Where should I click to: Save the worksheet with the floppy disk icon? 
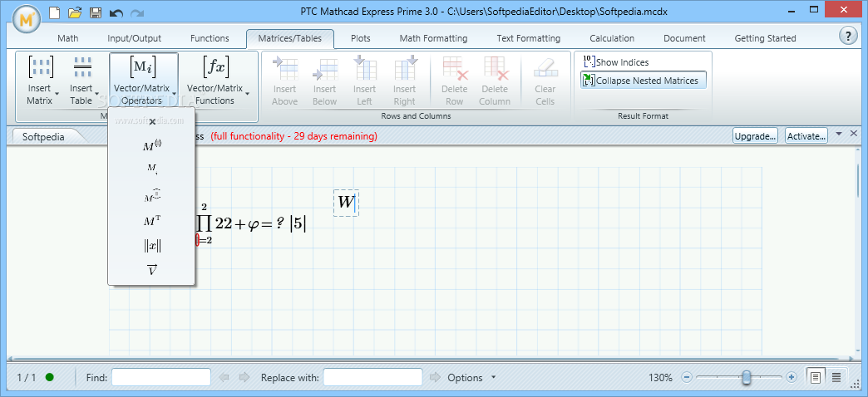[96, 12]
